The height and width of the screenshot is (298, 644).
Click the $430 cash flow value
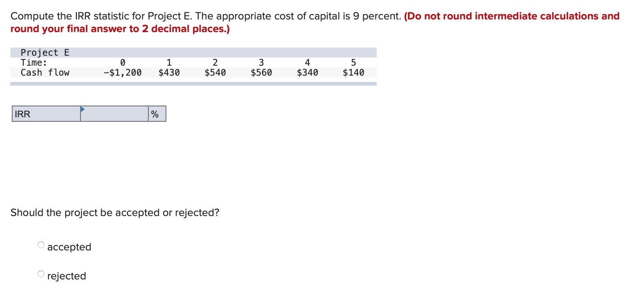[168, 72]
